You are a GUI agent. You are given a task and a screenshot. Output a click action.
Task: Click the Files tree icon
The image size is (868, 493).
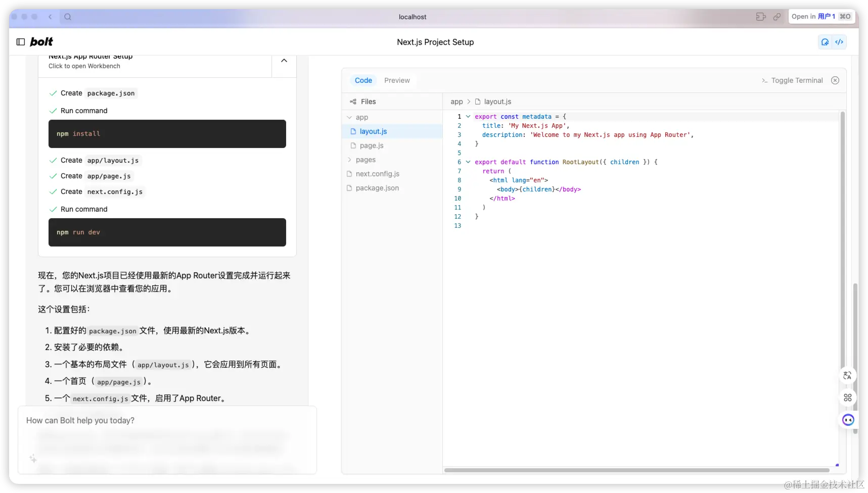pyautogui.click(x=353, y=102)
